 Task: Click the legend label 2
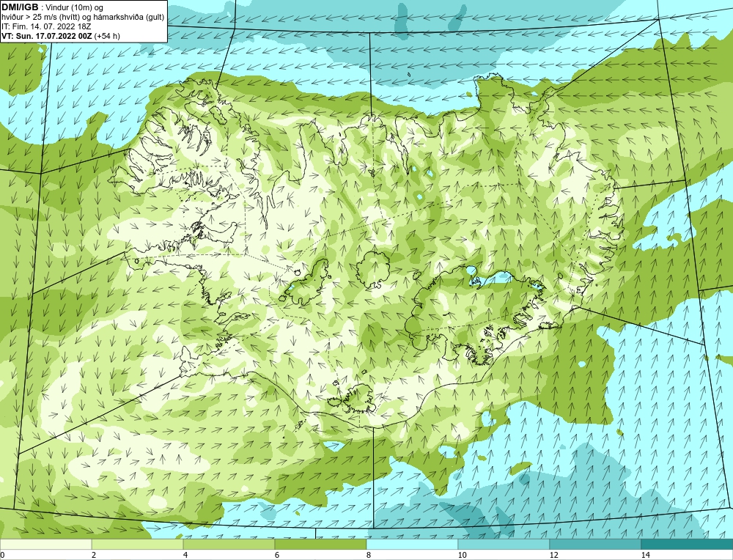coord(94,555)
